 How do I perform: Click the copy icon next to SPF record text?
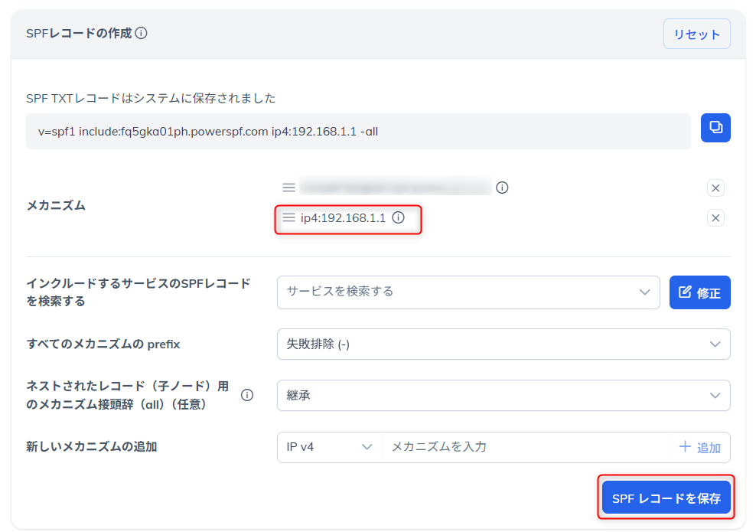point(715,128)
